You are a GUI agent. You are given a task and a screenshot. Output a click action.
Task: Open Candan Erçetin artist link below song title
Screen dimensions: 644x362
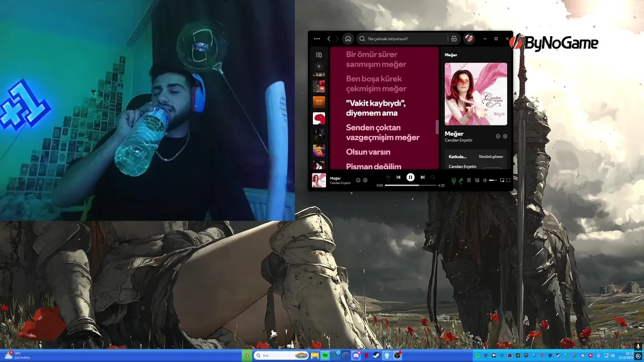click(458, 140)
